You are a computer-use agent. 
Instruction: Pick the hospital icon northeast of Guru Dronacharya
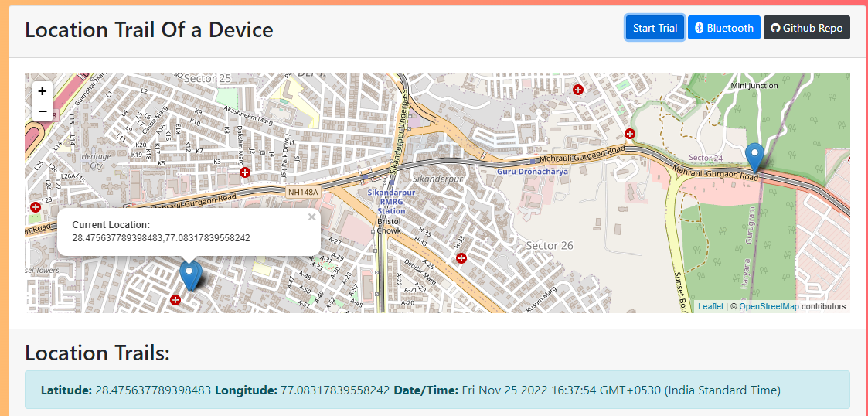(630, 134)
